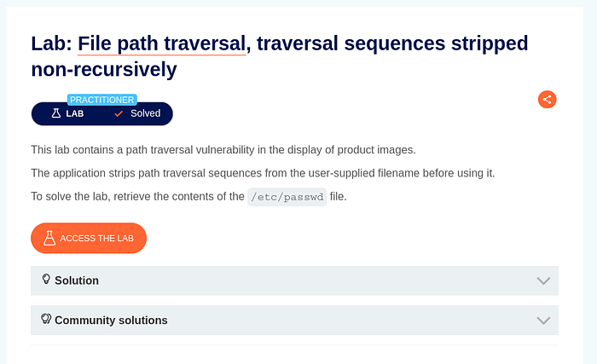The width and height of the screenshot is (597, 364).
Task: Follow the File path traversal link
Action: (161, 43)
